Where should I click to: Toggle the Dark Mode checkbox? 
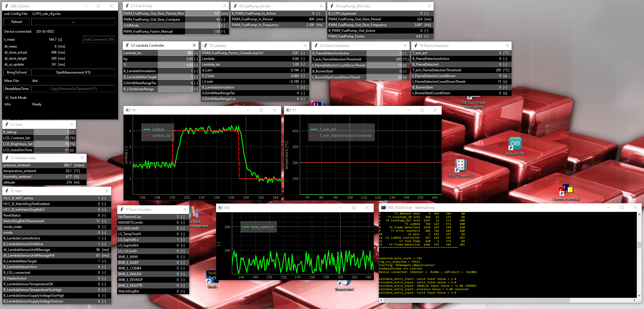click(7, 98)
